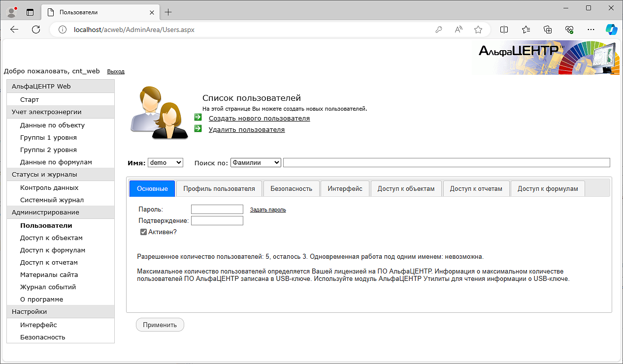The height and width of the screenshot is (364, 623).
Task: Click the Администрирование sidebar header
Action: (61, 212)
